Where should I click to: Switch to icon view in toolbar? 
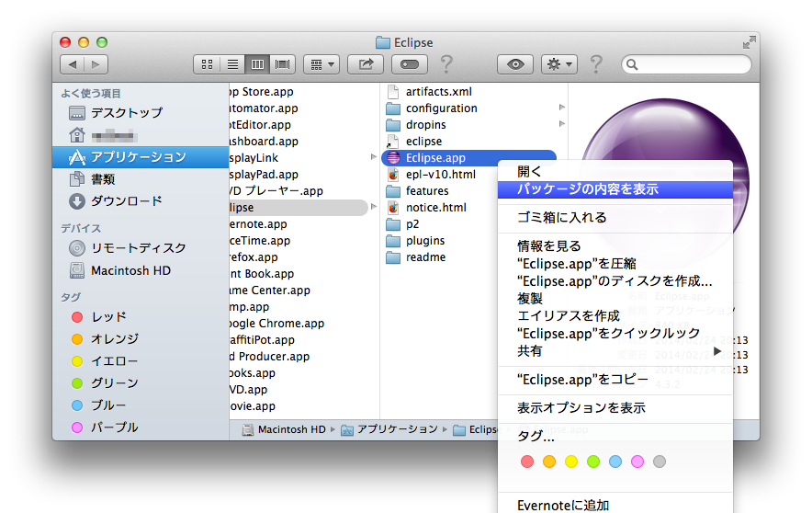click(x=207, y=64)
